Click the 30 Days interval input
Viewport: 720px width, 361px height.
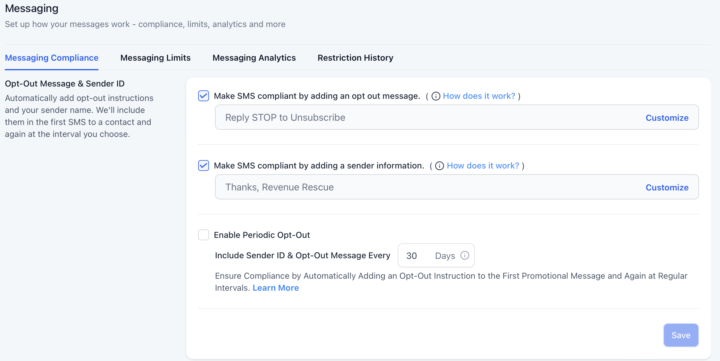[x=436, y=255]
